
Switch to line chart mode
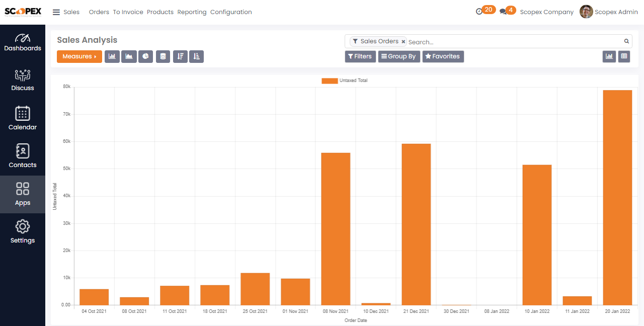tap(129, 57)
